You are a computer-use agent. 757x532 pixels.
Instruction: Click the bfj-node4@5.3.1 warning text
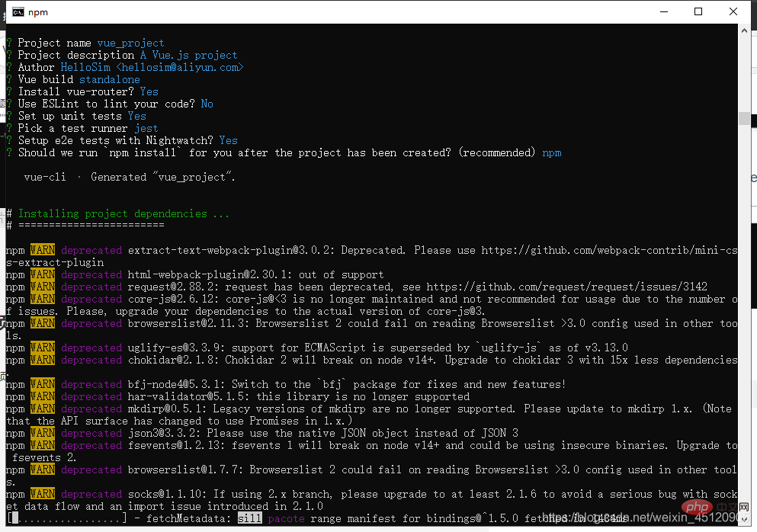(x=347, y=384)
